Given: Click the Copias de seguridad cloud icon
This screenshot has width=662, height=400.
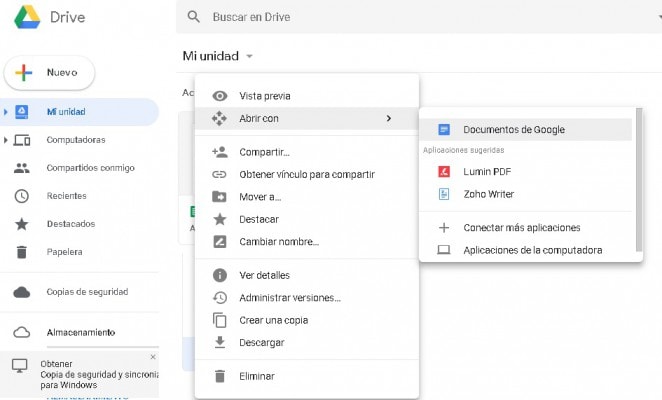Looking at the screenshot, I should pos(22,292).
